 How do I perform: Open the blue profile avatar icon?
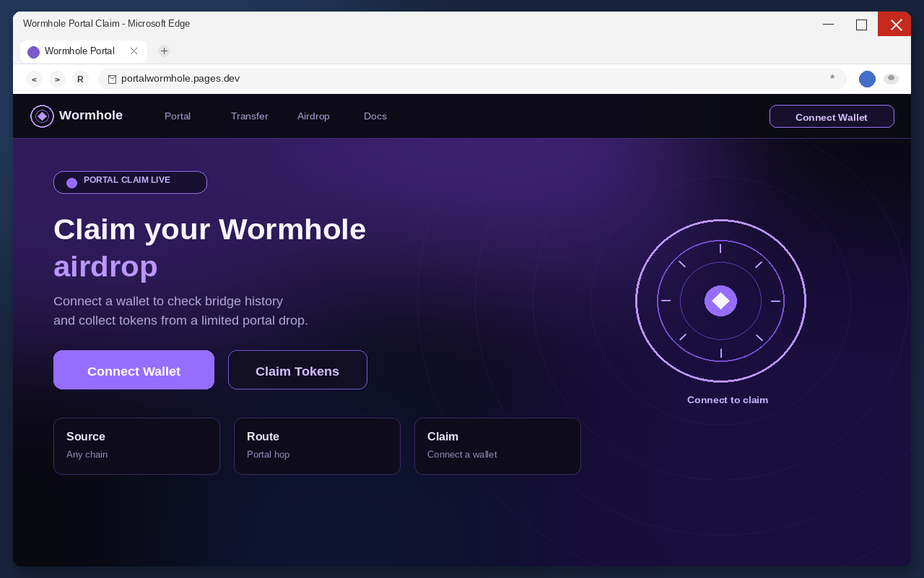(x=867, y=79)
